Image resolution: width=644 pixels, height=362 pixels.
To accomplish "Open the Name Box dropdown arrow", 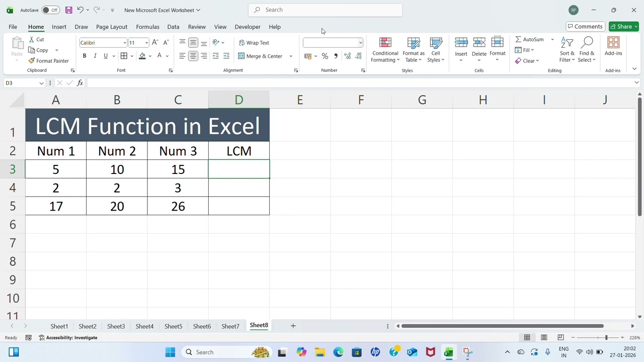I will [41, 83].
